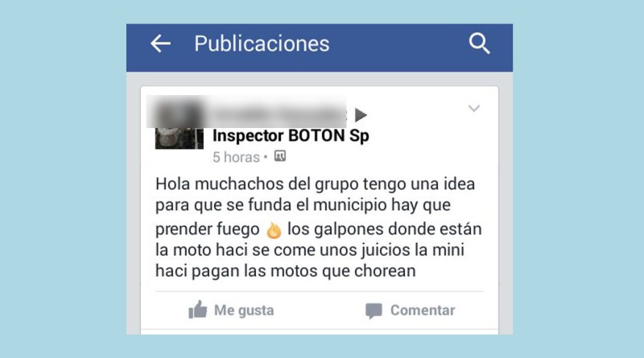Click the divider above Me gusta
Viewport: 644px width, 358px height.
(320, 291)
